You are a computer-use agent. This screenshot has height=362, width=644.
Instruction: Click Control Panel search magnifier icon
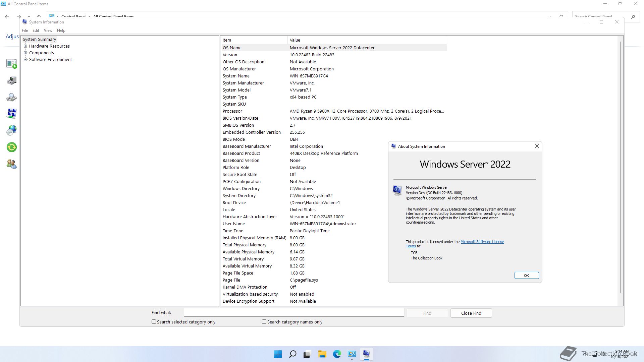(x=633, y=16)
